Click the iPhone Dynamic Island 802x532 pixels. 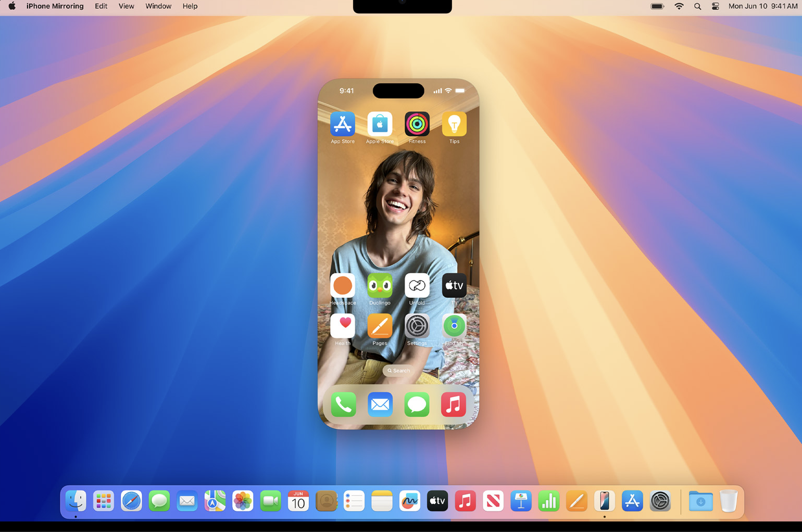[398, 91]
